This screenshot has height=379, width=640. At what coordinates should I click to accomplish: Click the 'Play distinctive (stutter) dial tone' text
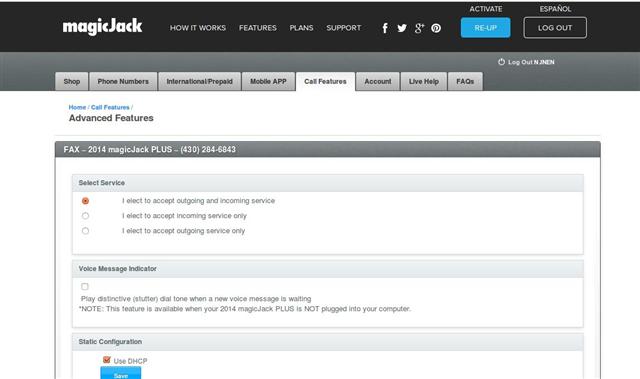tap(196, 299)
